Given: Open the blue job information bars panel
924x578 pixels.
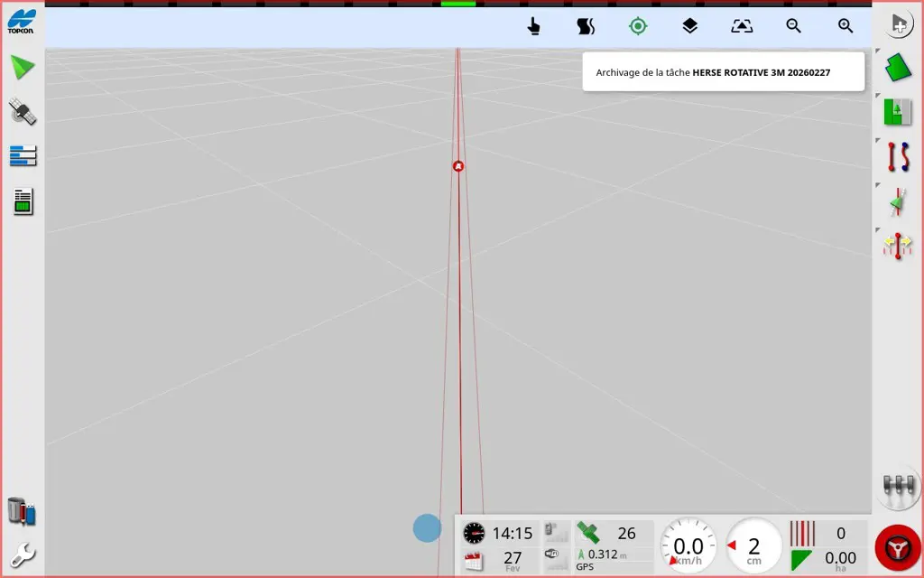Looking at the screenshot, I should (x=22, y=156).
